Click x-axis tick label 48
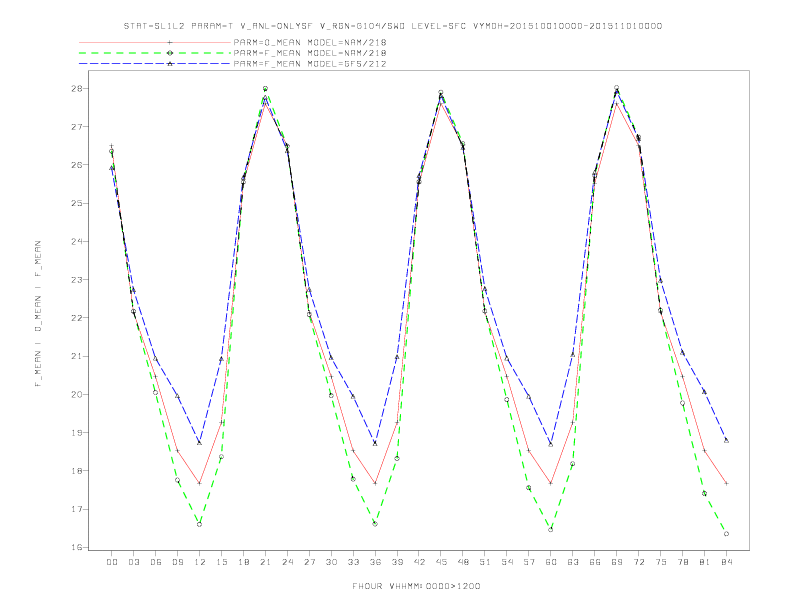792x612 pixels. pos(463,562)
